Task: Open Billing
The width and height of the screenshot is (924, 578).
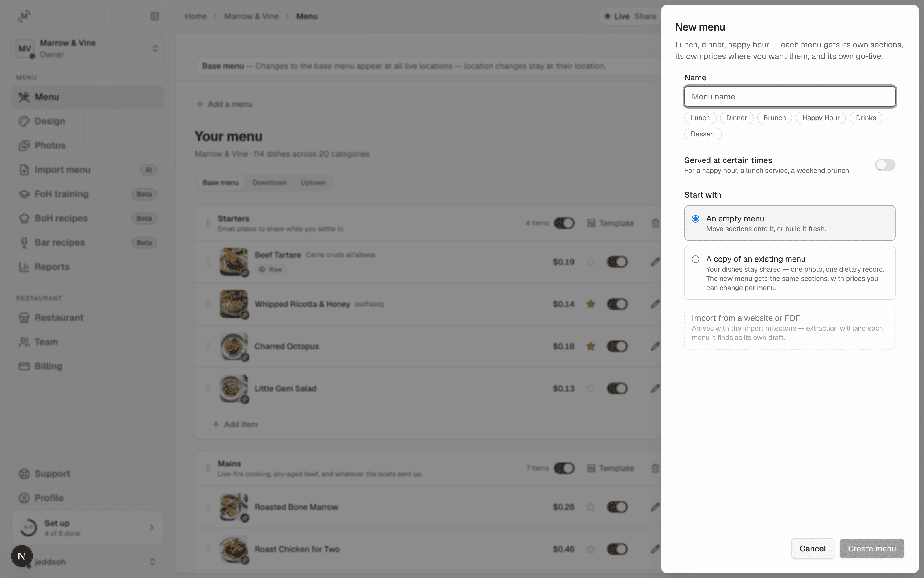Action: 88,366
